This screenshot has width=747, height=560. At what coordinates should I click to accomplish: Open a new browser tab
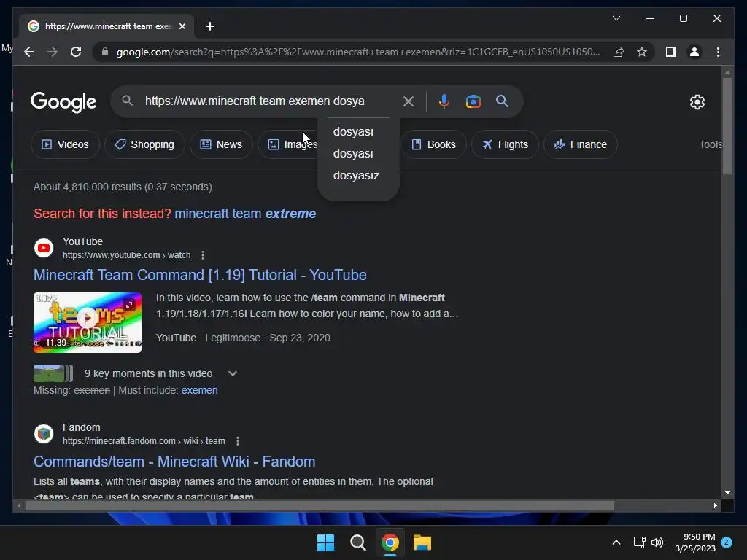click(209, 26)
